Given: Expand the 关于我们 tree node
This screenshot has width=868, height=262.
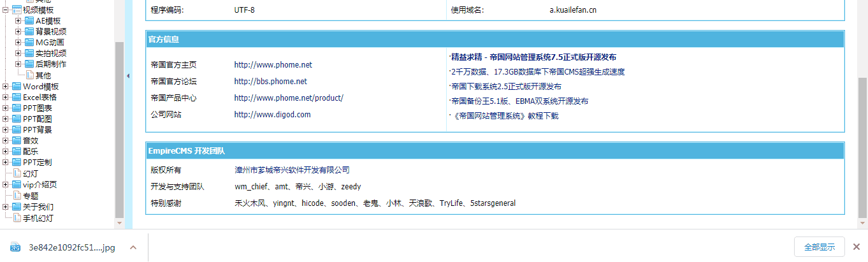Looking at the screenshot, I should [x=6, y=207].
